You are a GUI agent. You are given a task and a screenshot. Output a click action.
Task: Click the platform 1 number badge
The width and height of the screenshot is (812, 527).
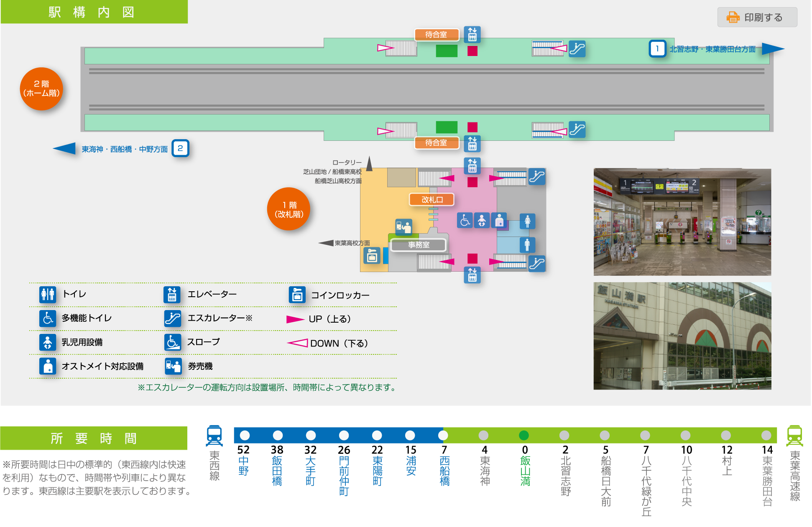click(657, 48)
